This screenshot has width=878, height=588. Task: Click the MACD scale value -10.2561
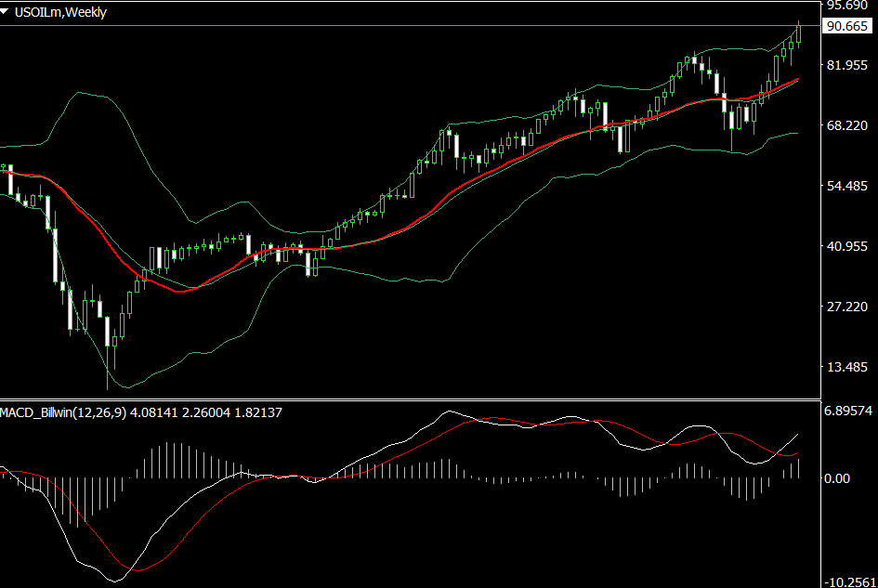click(849, 581)
